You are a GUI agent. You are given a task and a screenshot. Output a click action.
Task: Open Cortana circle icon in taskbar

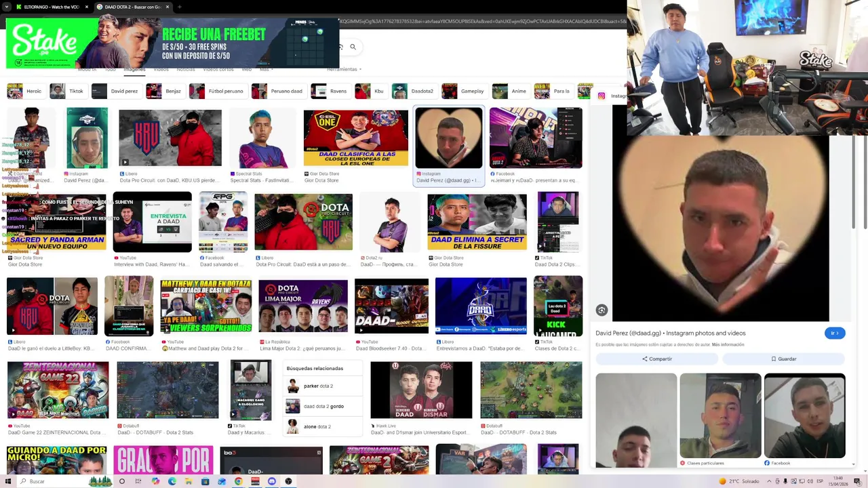click(x=122, y=481)
